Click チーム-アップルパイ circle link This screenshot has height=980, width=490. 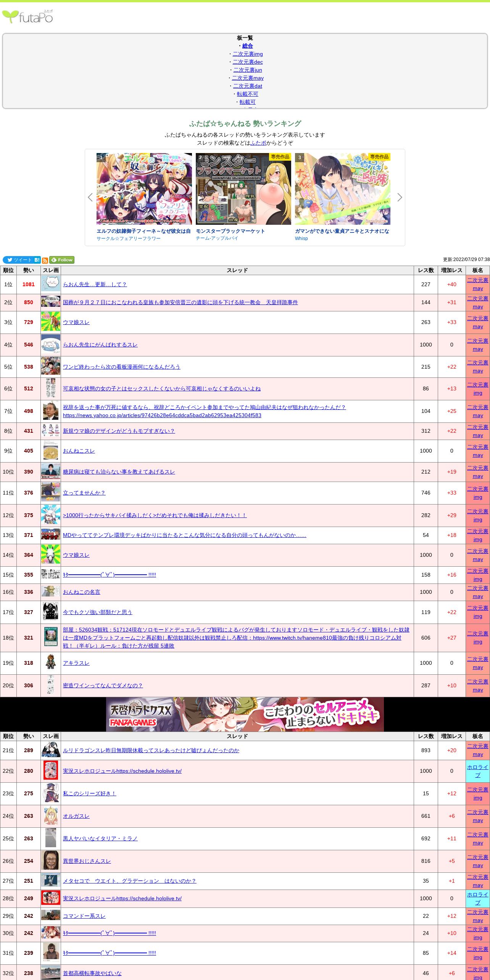[x=217, y=238]
